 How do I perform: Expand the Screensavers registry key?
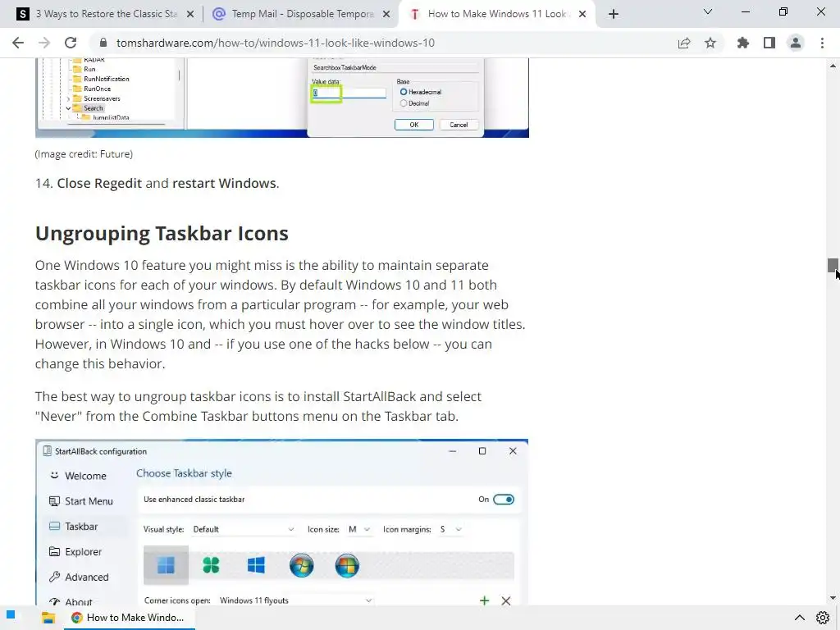pos(68,98)
